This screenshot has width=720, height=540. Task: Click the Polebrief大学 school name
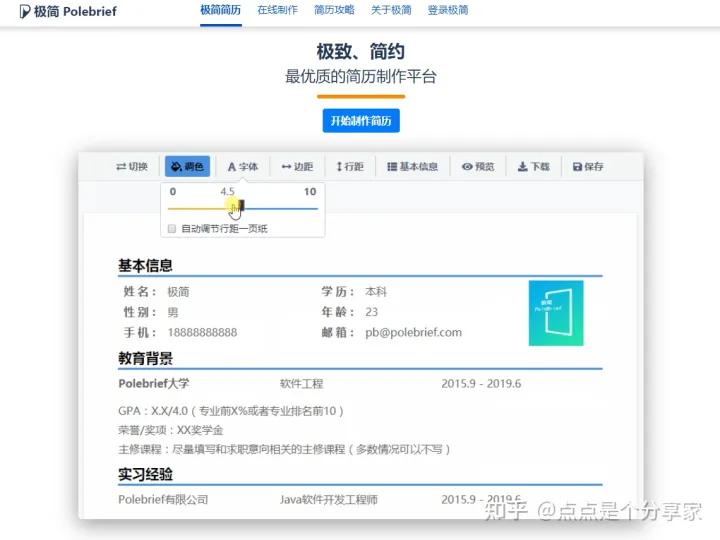tap(154, 383)
